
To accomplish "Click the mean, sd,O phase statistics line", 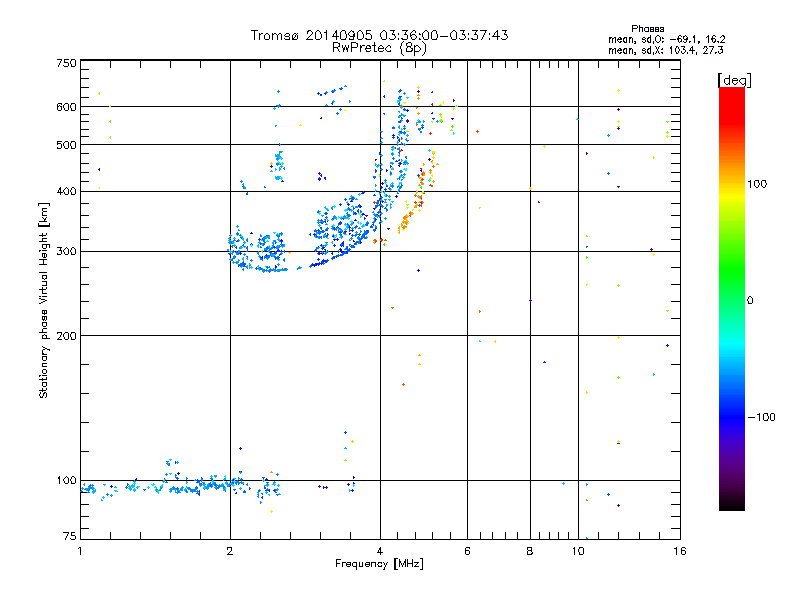I will pos(666,39).
